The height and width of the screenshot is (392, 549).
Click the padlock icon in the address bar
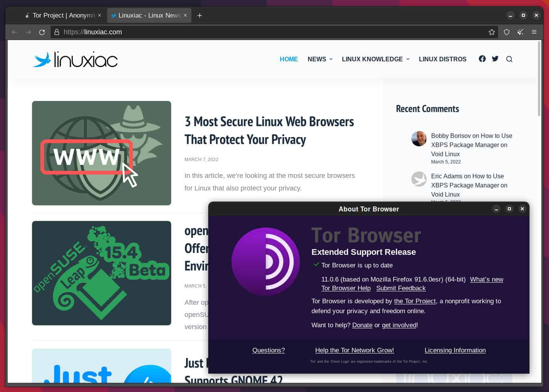coord(57,32)
